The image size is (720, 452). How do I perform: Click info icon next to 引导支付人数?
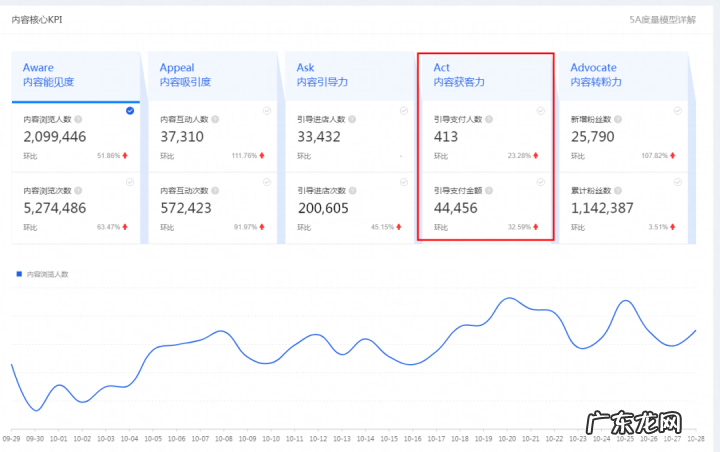pyautogui.click(x=490, y=119)
